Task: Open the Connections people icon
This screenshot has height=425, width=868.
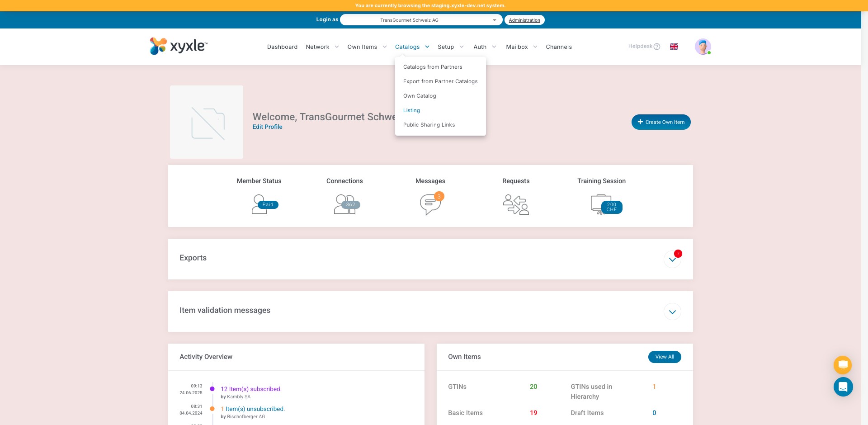Action: click(346, 204)
